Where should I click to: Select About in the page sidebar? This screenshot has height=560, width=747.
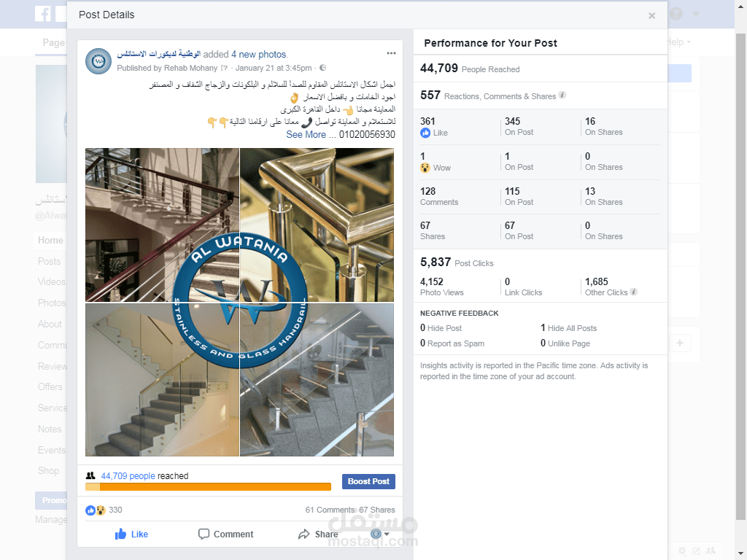point(50,324)
